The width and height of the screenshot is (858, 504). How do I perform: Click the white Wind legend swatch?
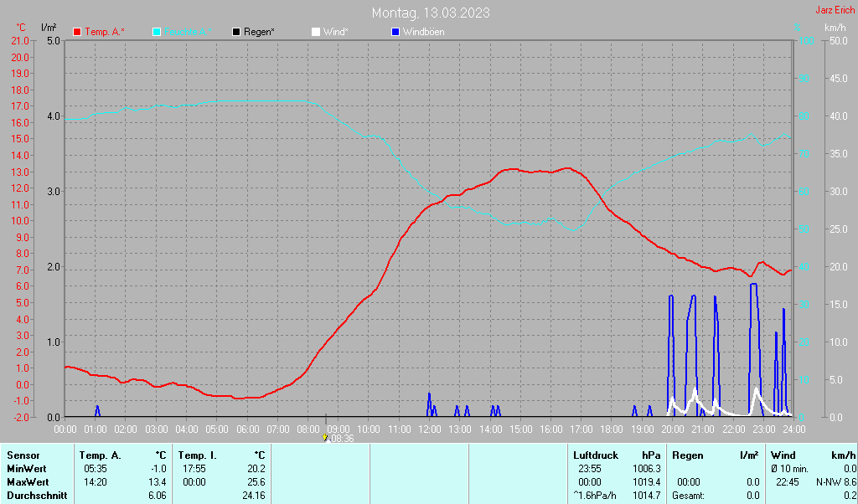[x=316, y=32]
